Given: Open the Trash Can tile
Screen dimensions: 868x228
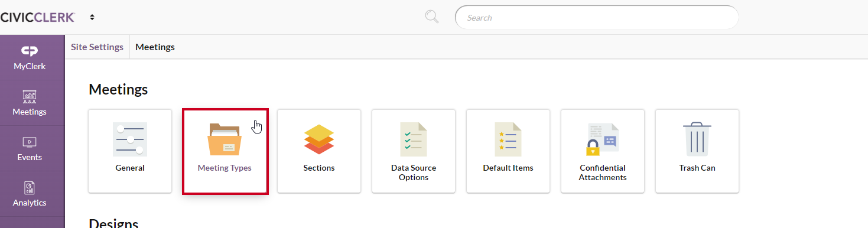Looking at the screenshot, I should coord(697,151).
